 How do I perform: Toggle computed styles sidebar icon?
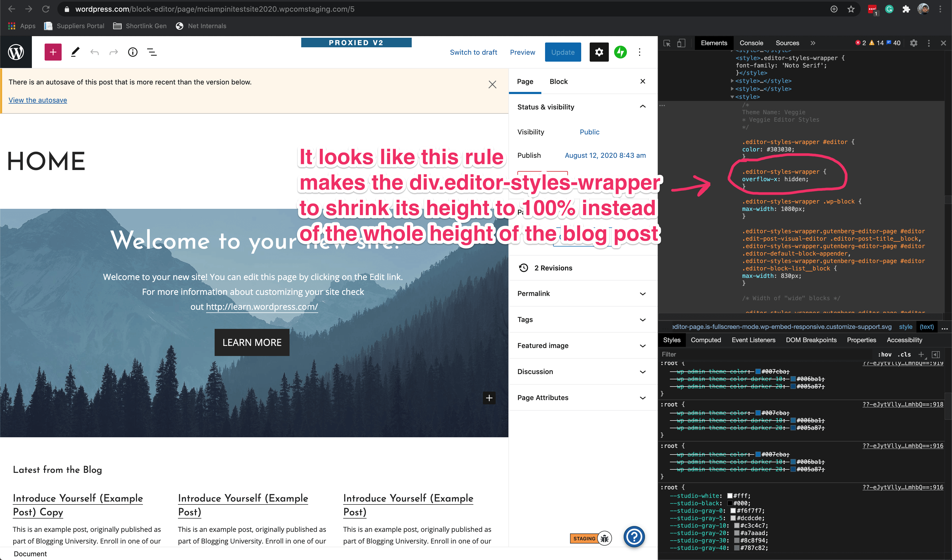pos(936,354)
